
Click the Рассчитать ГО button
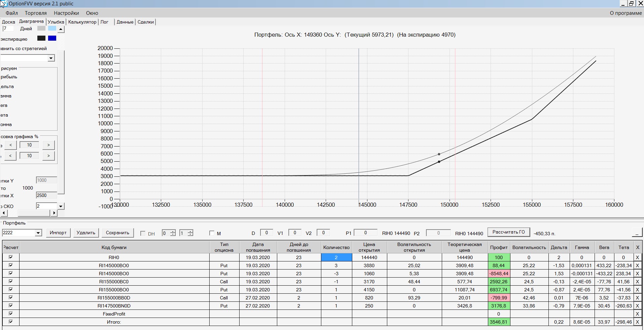tap(508, 232)
